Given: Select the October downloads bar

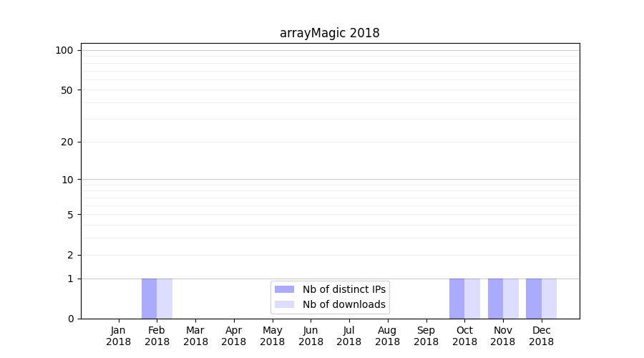Looking at the screenshot, I should (x=472, y=299).
